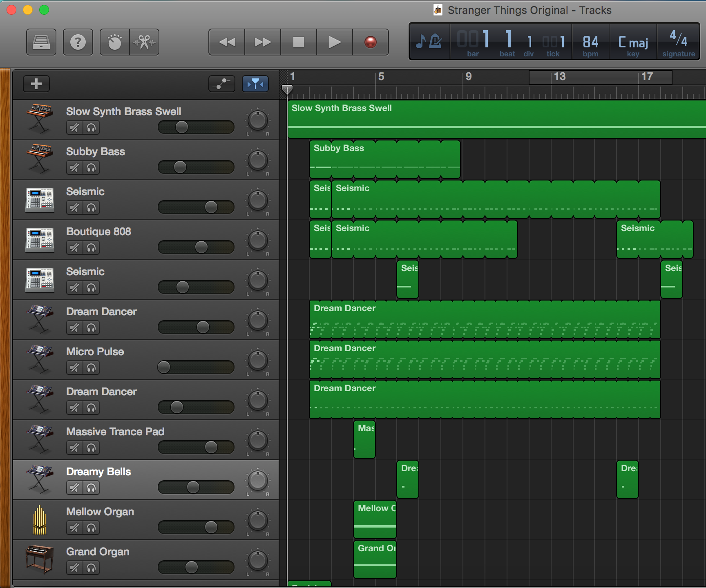706x588 pixels.
Task: Click the 84 bpm tempo value
Action: [590, 42]
